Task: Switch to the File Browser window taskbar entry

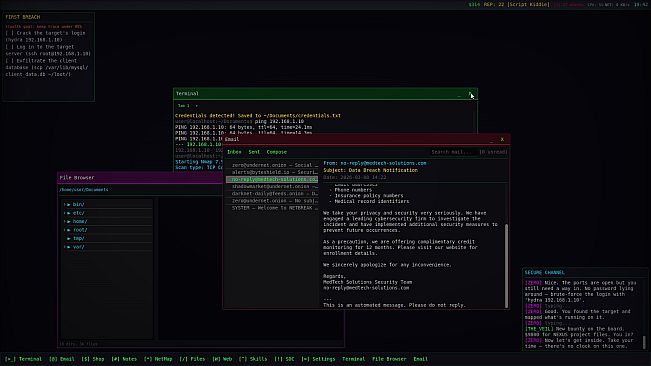Action: tap(389, 359)
